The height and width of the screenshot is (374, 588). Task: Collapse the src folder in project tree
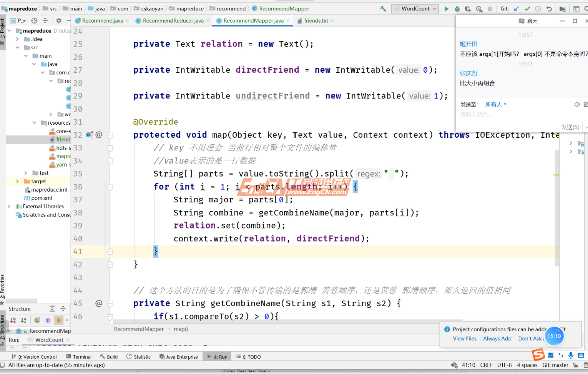[17, 47]
